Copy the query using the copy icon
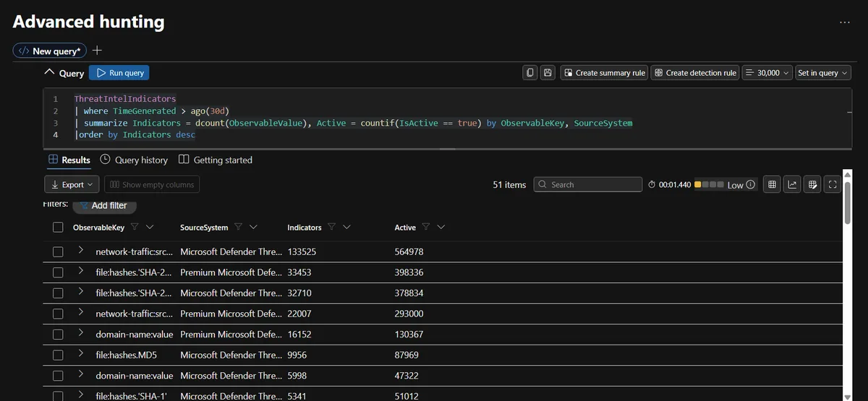Screen dimensions: 868x401 point(530,73)
